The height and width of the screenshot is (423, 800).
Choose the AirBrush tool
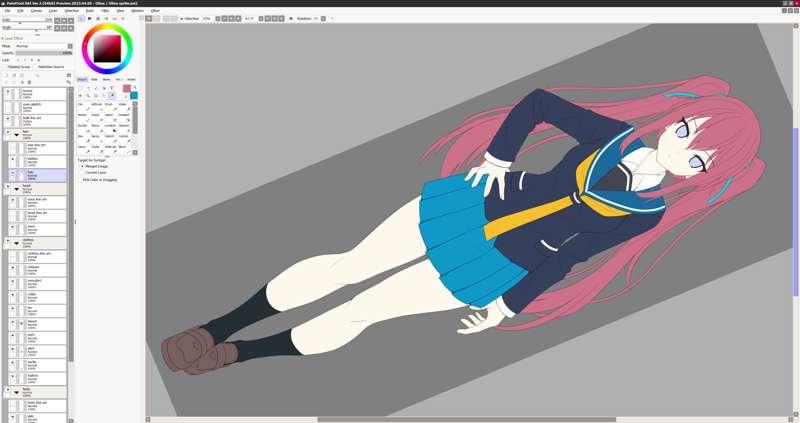pyautogui.click(x=96, y=107)
